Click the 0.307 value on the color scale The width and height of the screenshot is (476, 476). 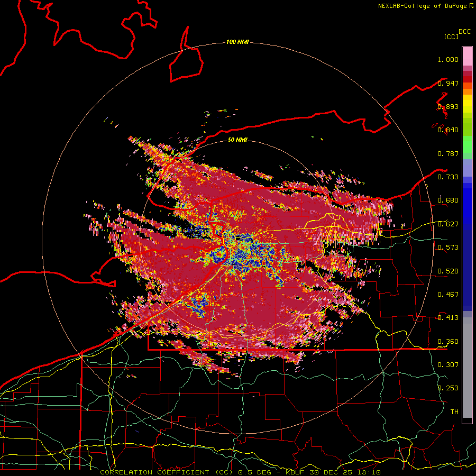448,364
